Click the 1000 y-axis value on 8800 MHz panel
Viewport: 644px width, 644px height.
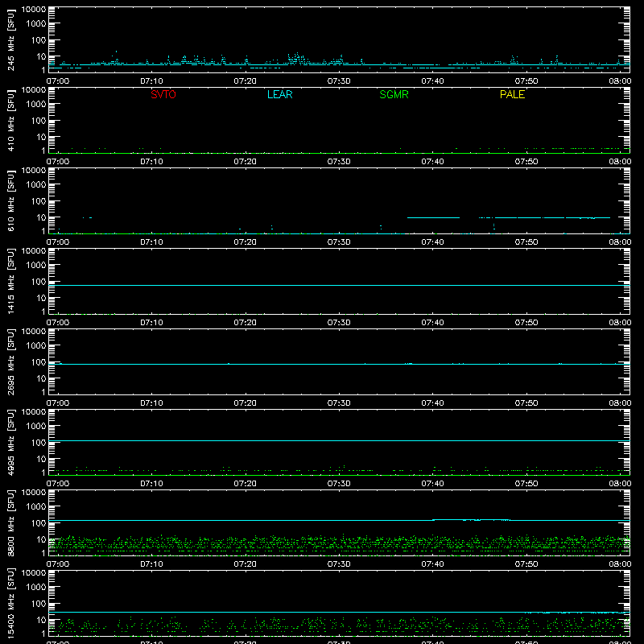[x=35, y=507]
